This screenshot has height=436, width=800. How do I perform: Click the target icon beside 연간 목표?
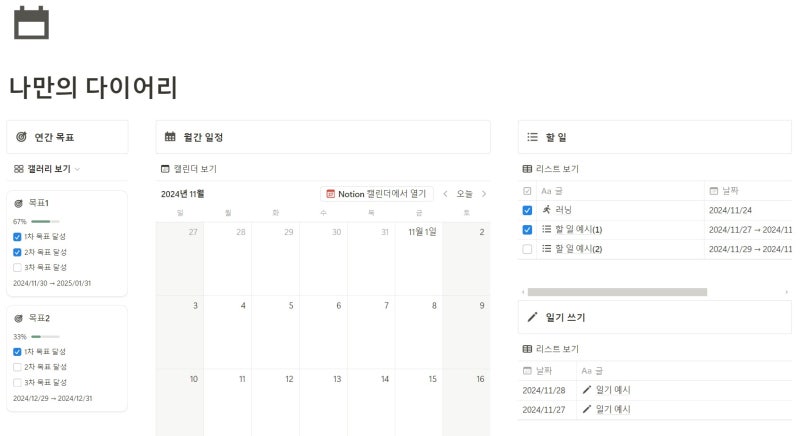point(21,137)
